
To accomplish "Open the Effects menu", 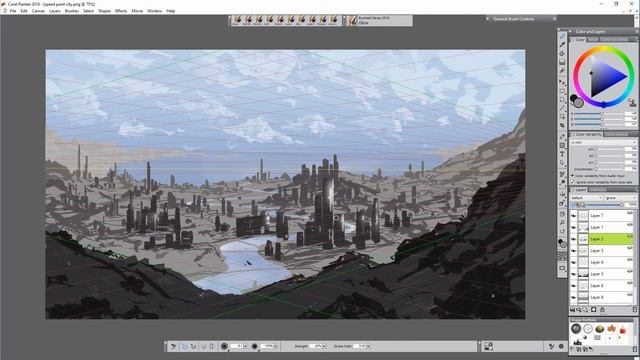I will click(x=121, y=11).
